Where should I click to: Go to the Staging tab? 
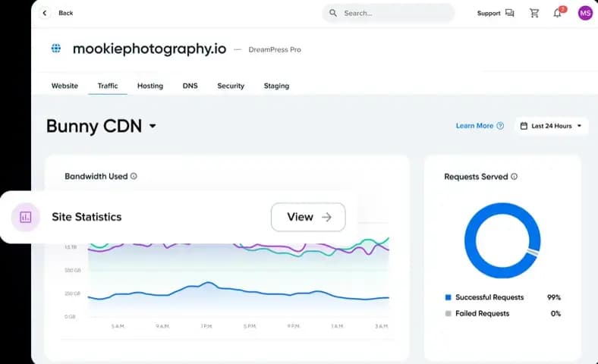pyautogui.click(x=276, y=86)
